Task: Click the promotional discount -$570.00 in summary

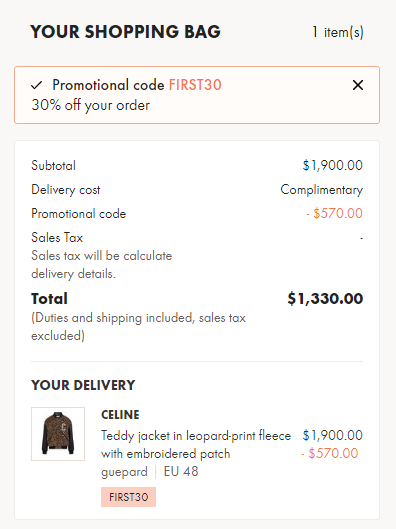Action: point(334,213)
